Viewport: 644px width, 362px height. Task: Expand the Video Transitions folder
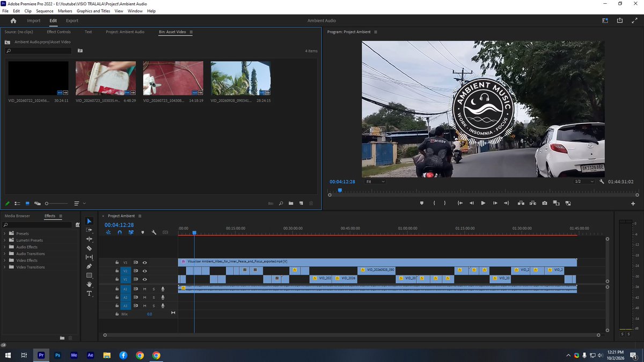tap(5, 267)
